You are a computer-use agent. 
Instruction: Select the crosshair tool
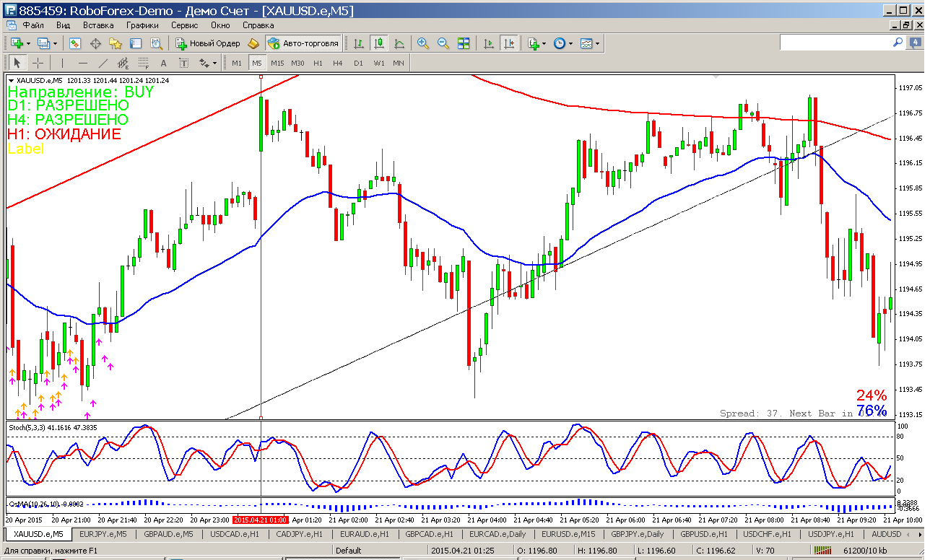(x=38, y=63)
